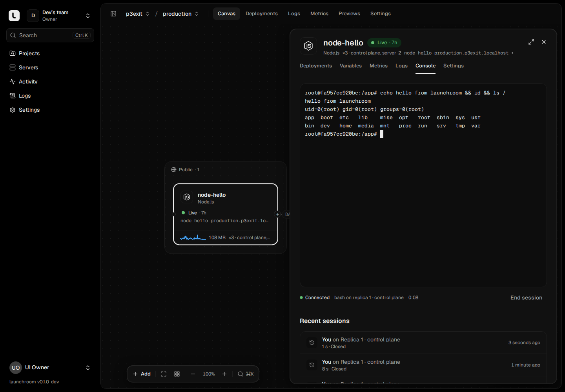
Task: Open the p3exit project dropdown
Action: [138, 14]
